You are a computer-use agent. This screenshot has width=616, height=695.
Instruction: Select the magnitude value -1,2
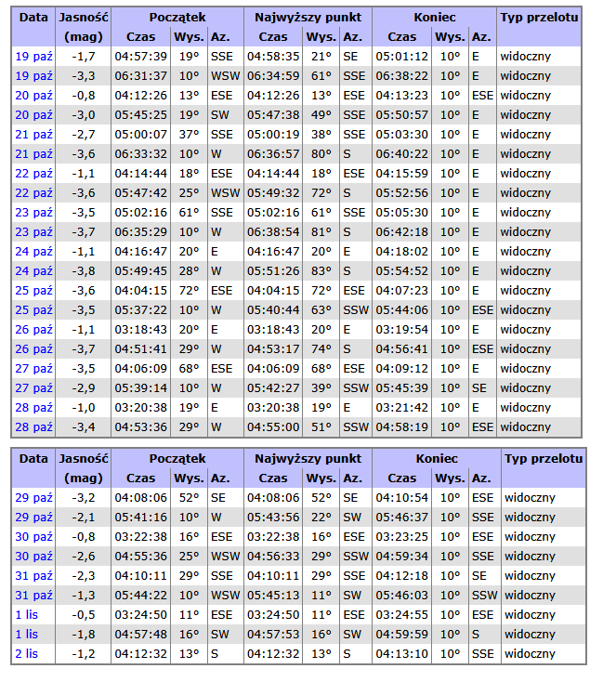pyautogui.click(x=84, y=653)
